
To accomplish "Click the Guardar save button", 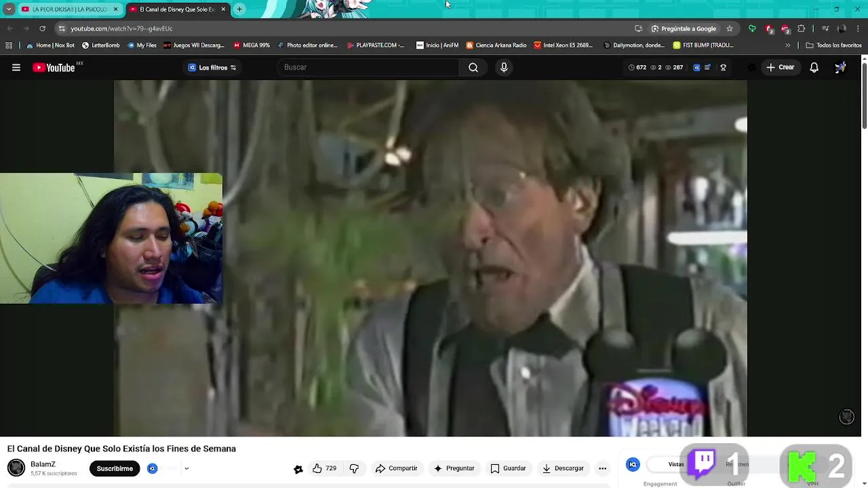I will tap(508, 468).
